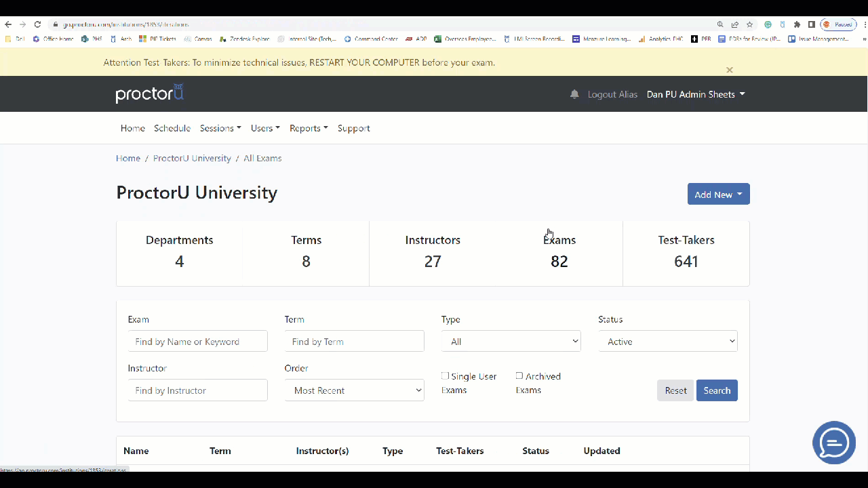Click the Logout Alias link

(612, 94)
